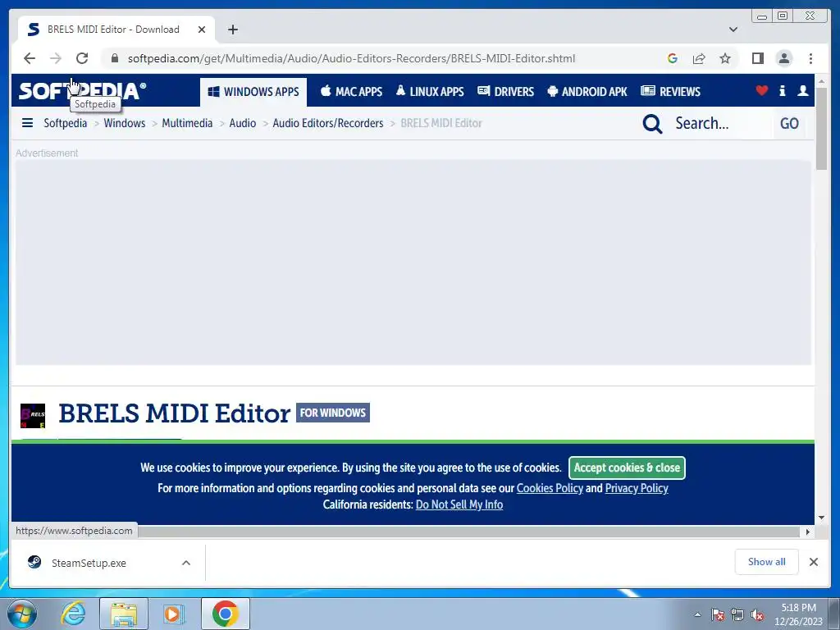This screenshot has height=630, width=840.
Task: Go to Audio breadcrumb link
Action: 243,123
